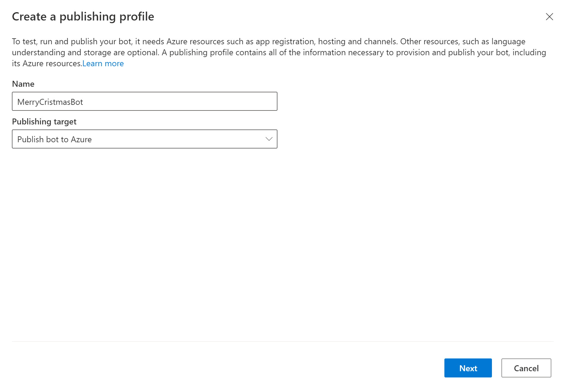Screen dimensions: 565x392
Task: Close the publishing profile dialog
Action: click(x=549, y=17)
